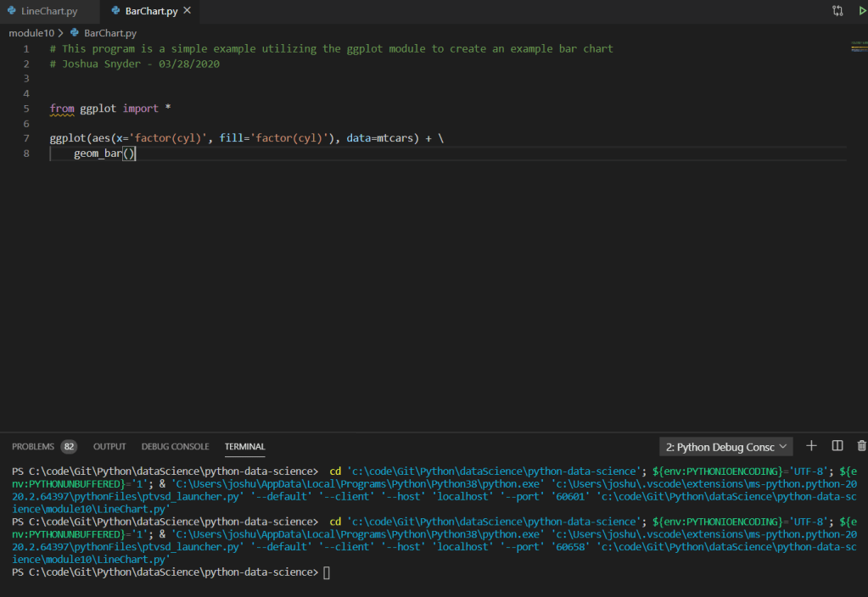The height and width of the screenshot is (597, 868).
Task: Switch to the OUTPUT panel tab
Action: 109,447
